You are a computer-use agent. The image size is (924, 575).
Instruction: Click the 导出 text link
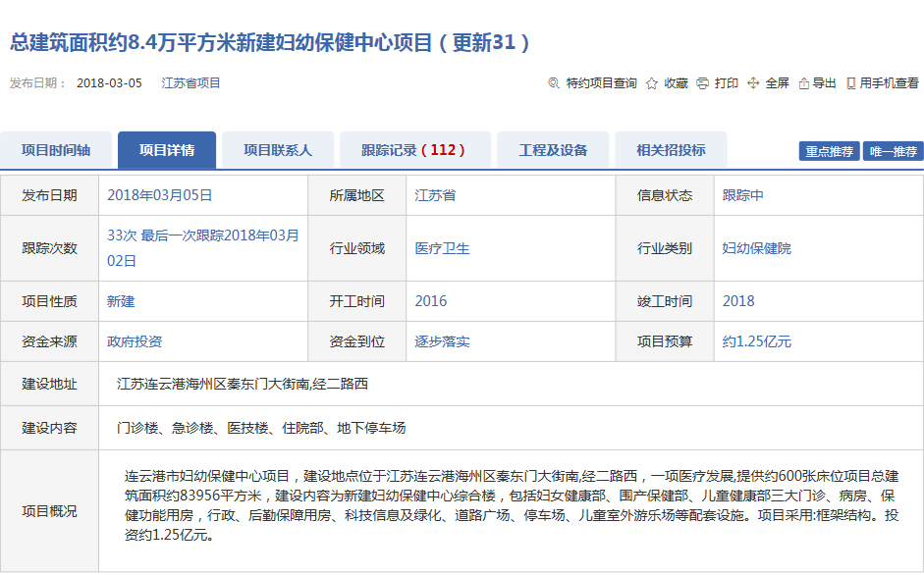pyautogui.click(x=824, y=83)
